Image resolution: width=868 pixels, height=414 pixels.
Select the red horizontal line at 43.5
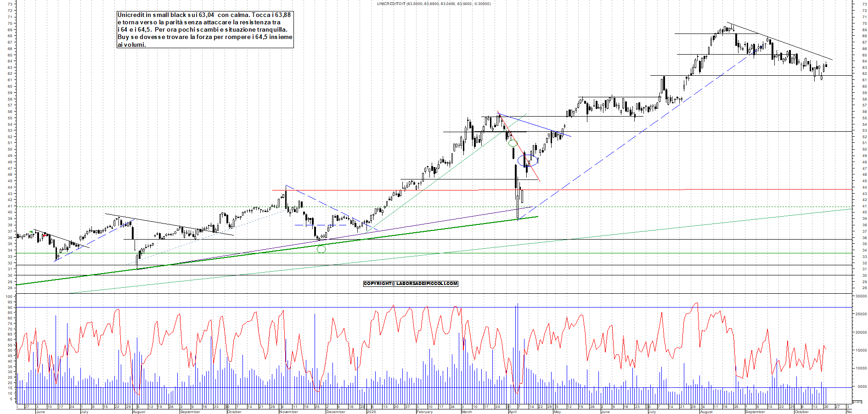click(597, 189)
